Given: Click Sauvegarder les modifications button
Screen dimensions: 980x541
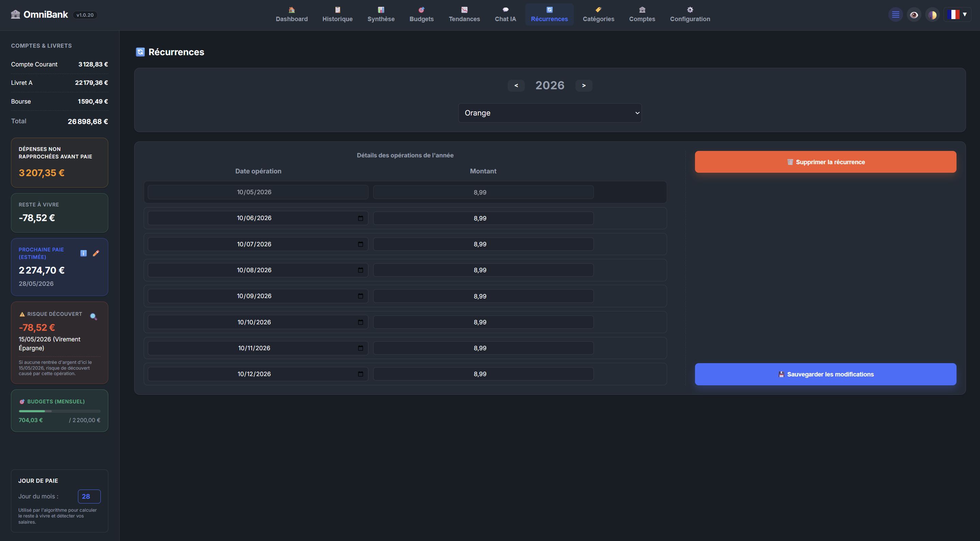Looking at the screenshot, I should pyautogui.click(x=825, y=374).
